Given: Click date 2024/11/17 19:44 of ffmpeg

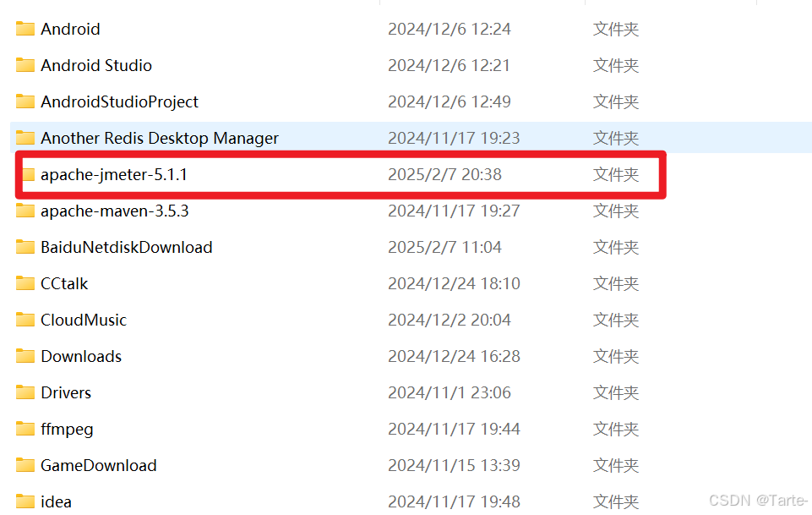Looking at the screenshot, I should coord(454,429).
